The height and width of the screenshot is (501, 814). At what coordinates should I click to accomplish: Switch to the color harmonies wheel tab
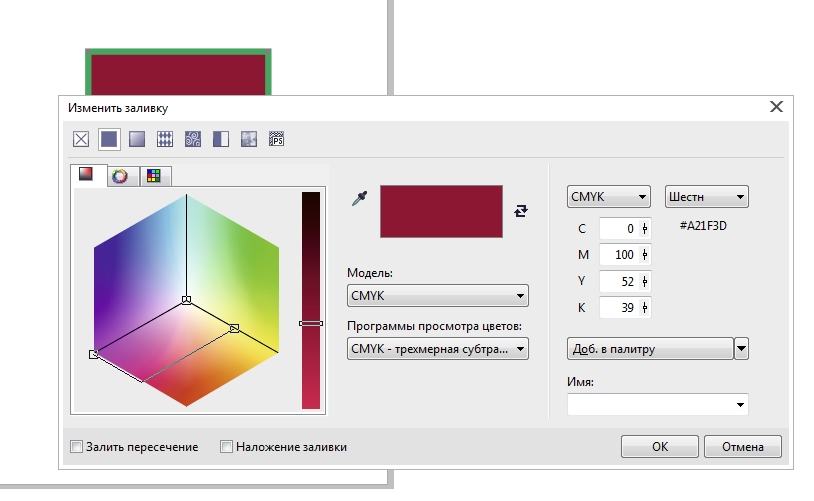[x=120, y=177]
